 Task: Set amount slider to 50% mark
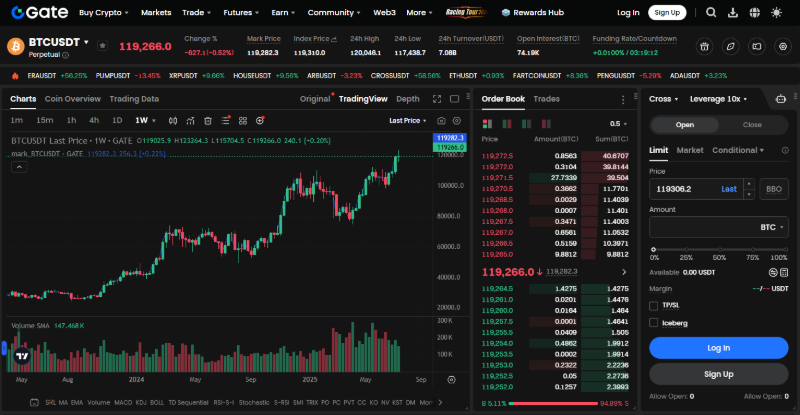[x=719, y=250]
